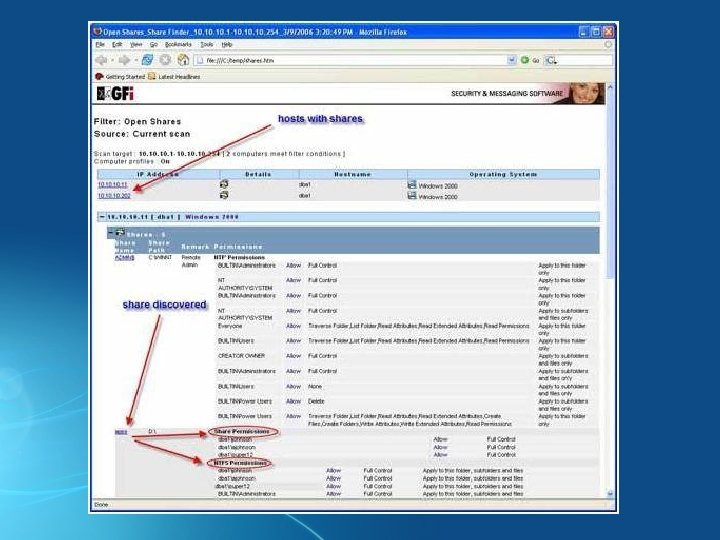Click the Firefox Back arrow button

click(101, 60)
